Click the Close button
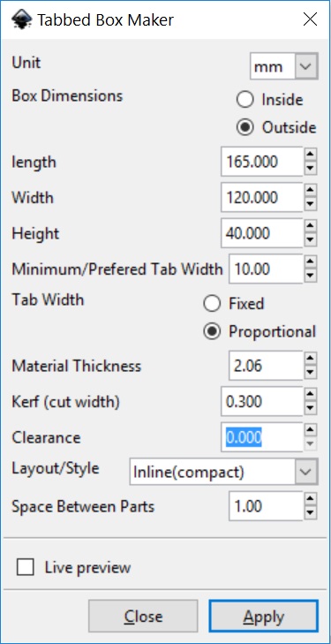331x644 pixels. click(x=143, y=616)
